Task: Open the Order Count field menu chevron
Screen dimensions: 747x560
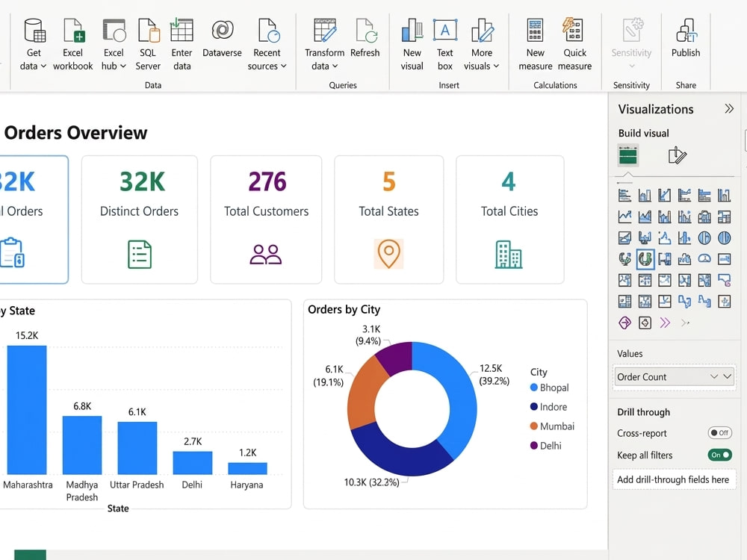Action: click(727, 376)
